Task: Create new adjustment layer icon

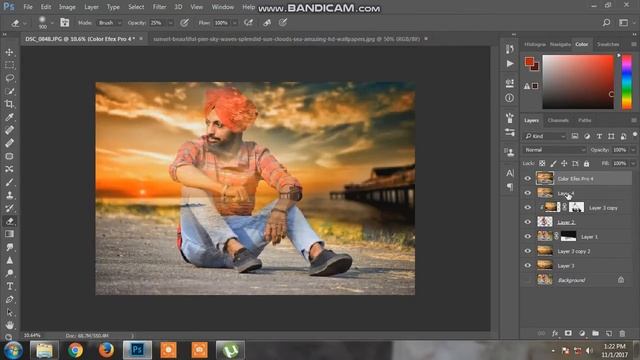Action: coord(582,333)
